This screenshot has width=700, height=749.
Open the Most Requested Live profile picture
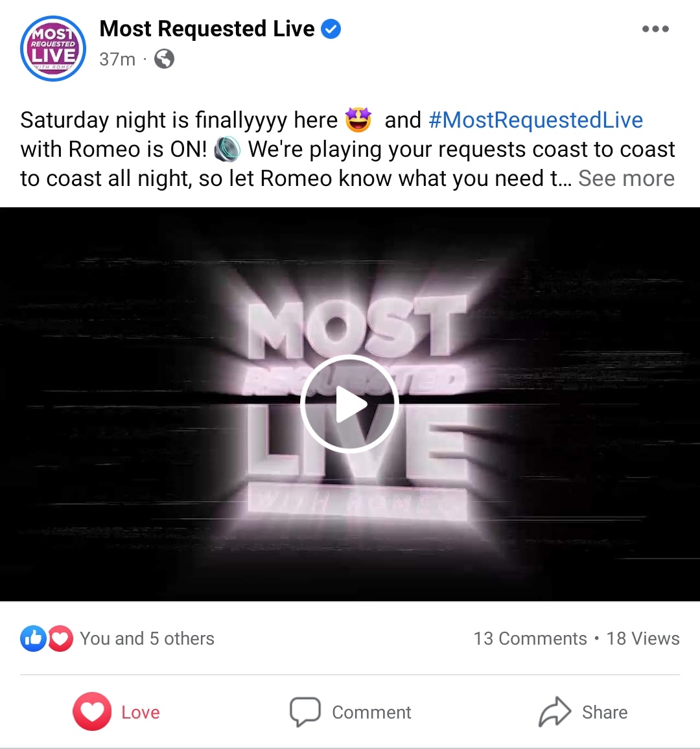(53, 49)
